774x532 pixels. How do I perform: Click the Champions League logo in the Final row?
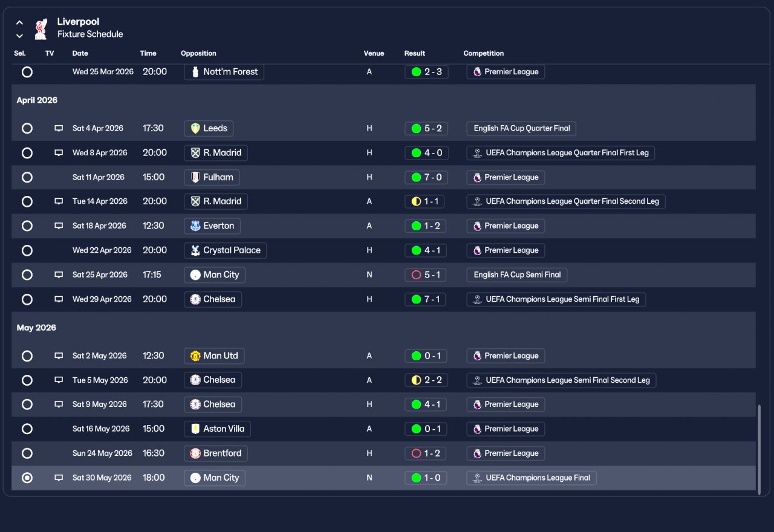(478, 478)
